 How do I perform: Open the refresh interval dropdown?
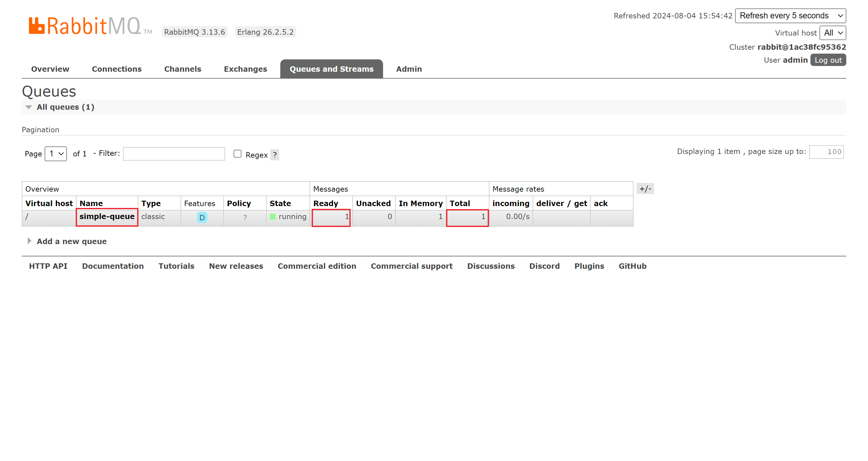pyautogui.click(x=790, y=15)
